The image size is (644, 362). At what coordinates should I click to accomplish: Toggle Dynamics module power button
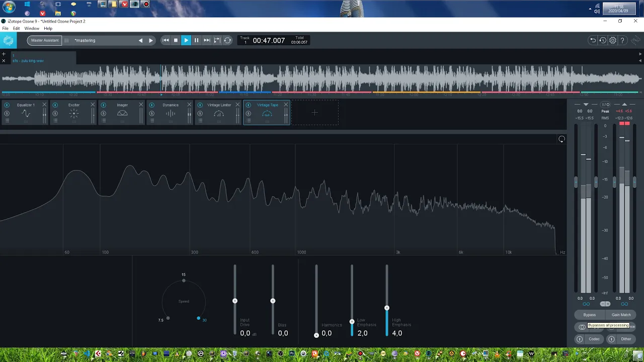point(152,105)
